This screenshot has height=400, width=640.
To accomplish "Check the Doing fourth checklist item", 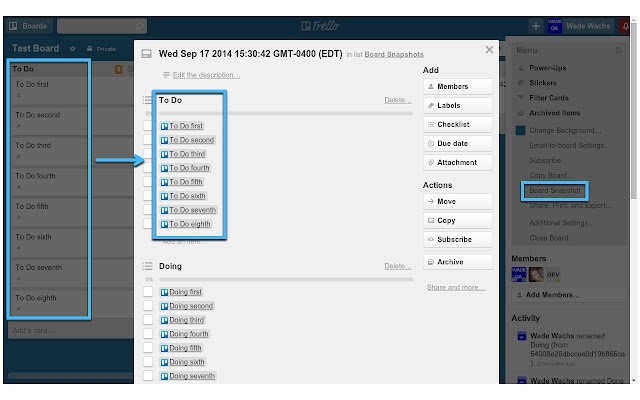I will (148, 334).
